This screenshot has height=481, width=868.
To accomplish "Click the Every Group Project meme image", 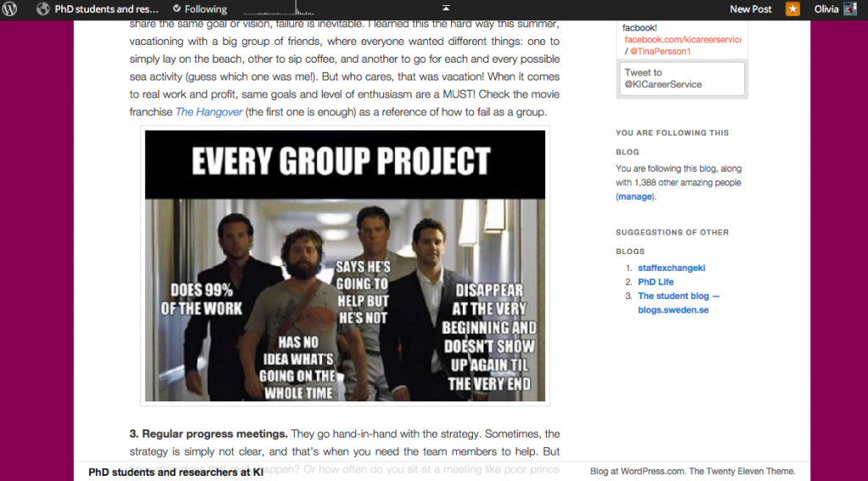I will 345,266.
